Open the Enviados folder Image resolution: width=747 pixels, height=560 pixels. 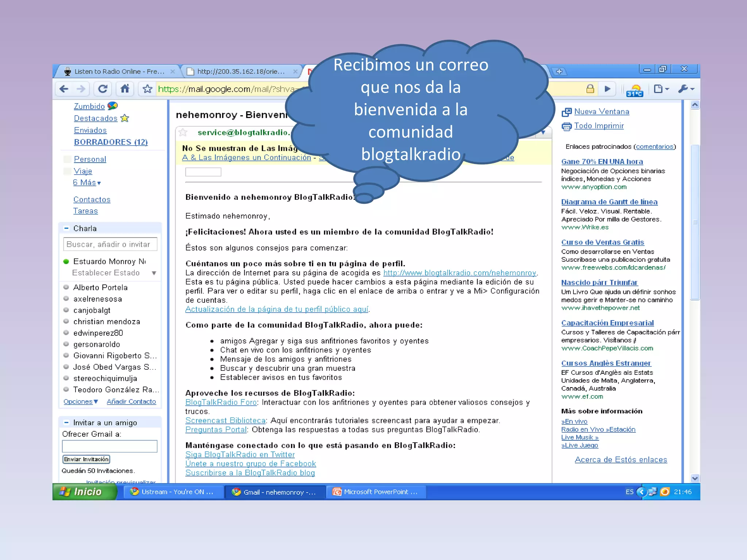90,130
